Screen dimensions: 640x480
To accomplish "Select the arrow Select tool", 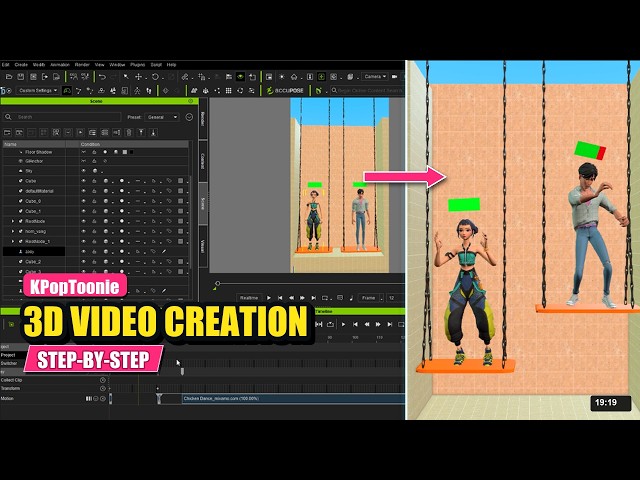I will pyautogui.click(x=126, y=77).
